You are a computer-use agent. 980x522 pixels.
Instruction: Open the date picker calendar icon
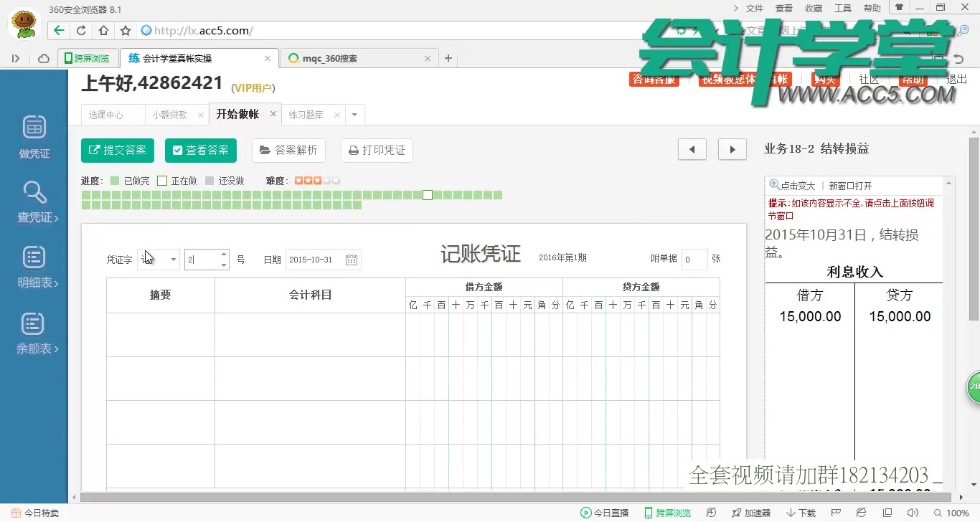point(351,260)
